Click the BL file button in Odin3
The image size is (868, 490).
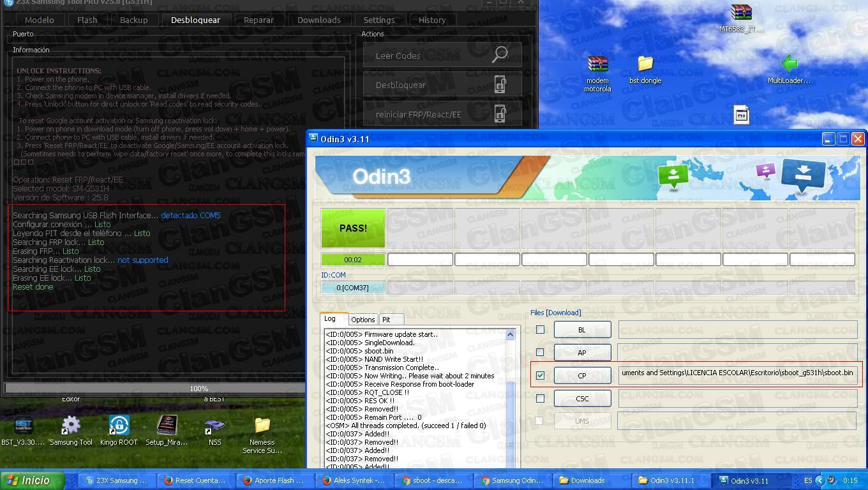[582, 329]
